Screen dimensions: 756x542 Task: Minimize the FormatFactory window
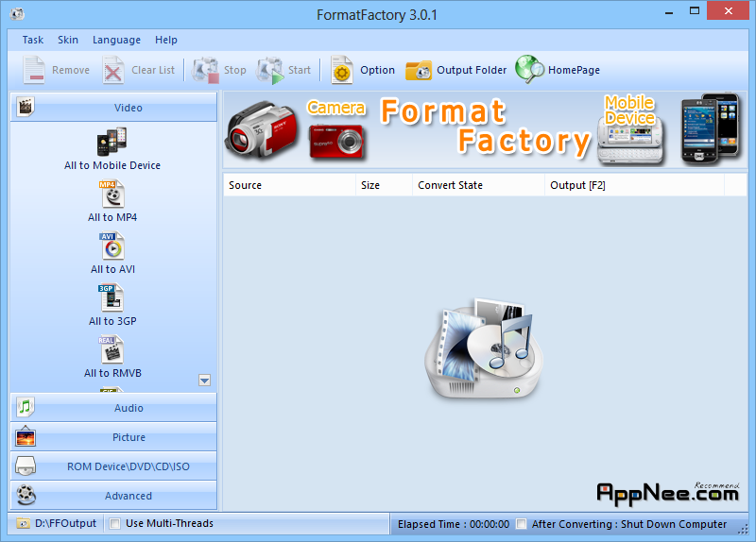pos(669,12)
